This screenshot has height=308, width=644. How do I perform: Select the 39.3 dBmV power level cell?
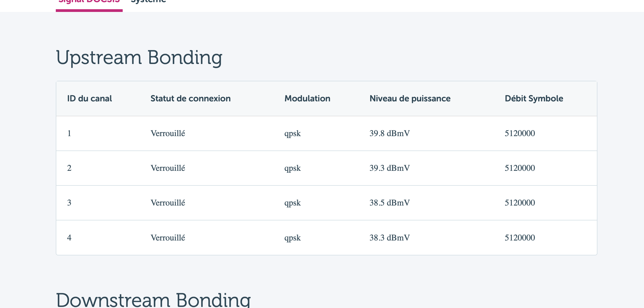tap(389, 168)
